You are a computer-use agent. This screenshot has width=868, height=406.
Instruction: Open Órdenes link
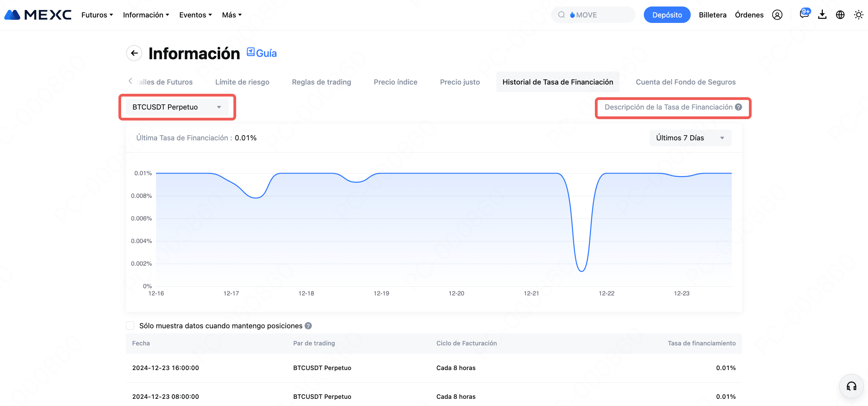point(749,15)
